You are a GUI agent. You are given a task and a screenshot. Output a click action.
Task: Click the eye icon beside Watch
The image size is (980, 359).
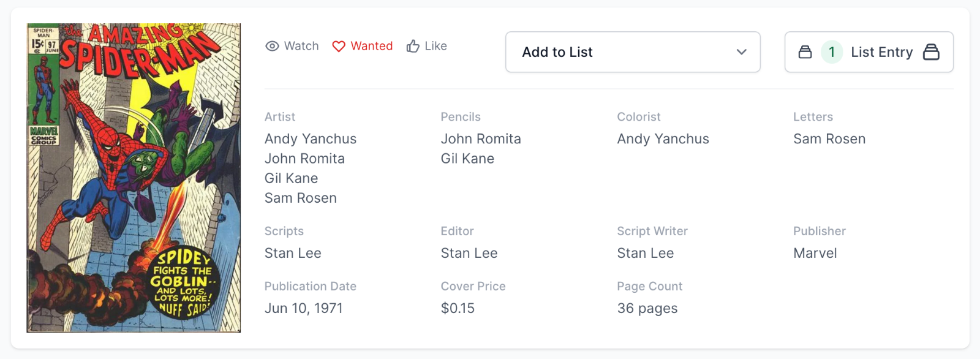(272, 46)
